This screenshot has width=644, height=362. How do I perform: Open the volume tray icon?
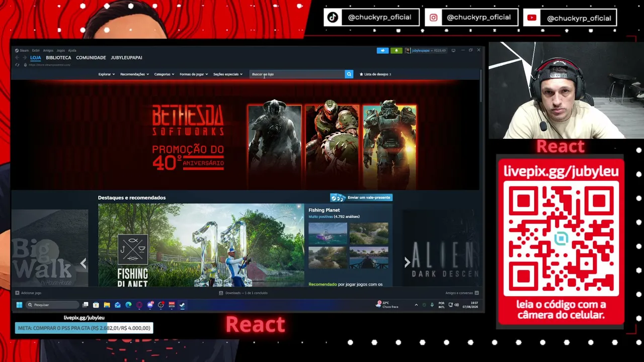pyautogui.click(x=456, y=305)
